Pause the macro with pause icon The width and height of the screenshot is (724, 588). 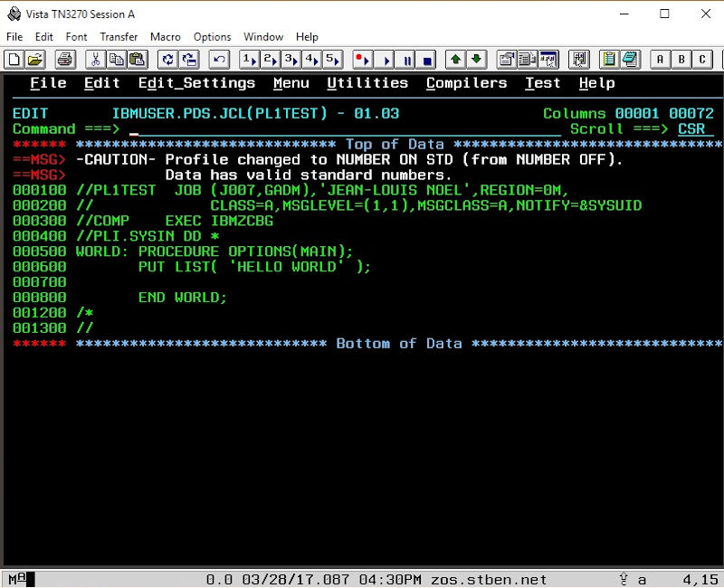[405, 60]
